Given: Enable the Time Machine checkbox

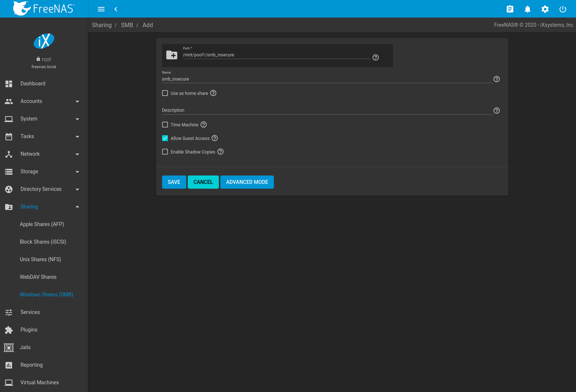Looking at the screenshot, I should pyautogui.click(x=165, y=125).
